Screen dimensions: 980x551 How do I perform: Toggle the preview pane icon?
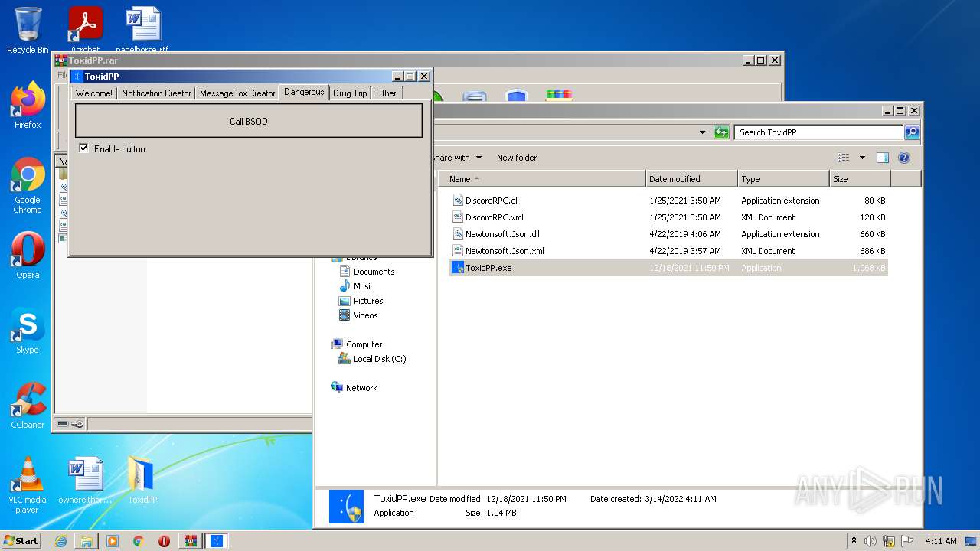point(883,158)
